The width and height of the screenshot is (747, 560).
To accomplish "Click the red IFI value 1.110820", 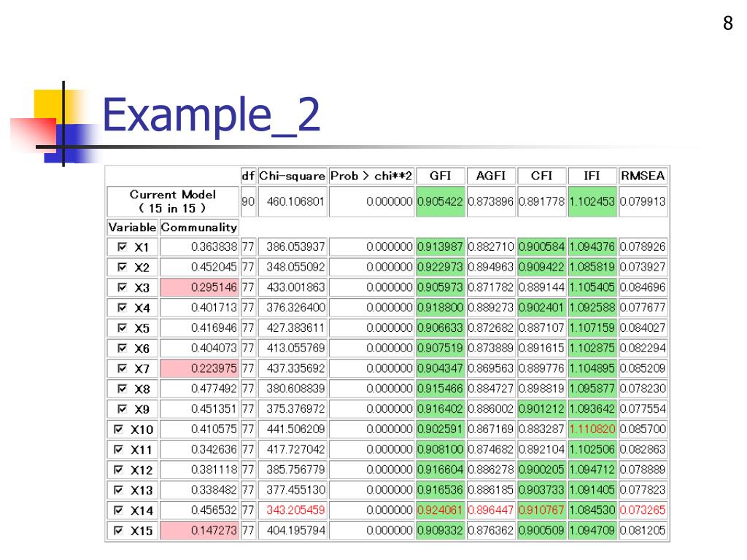I will point(592,429).
